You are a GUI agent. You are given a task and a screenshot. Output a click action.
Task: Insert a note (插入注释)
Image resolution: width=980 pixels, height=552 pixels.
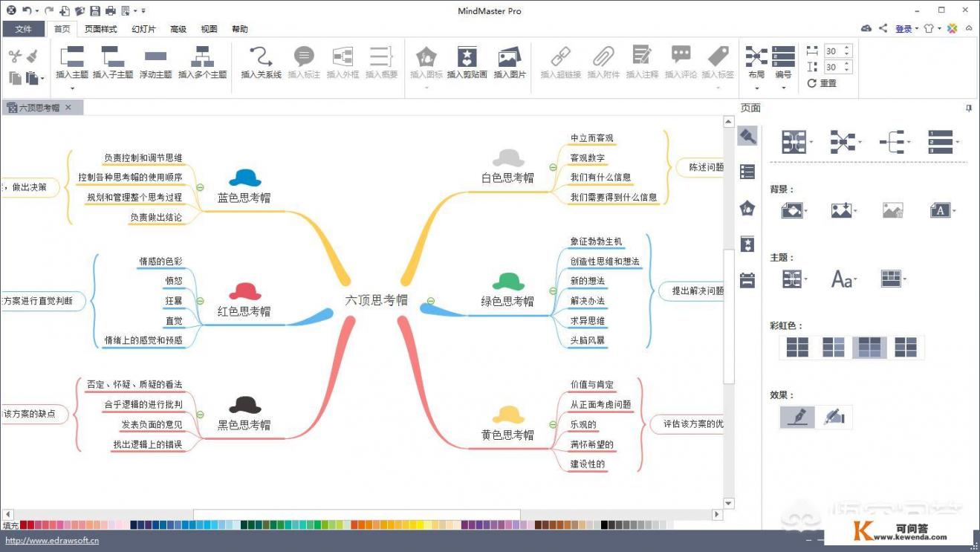[642, 62]
